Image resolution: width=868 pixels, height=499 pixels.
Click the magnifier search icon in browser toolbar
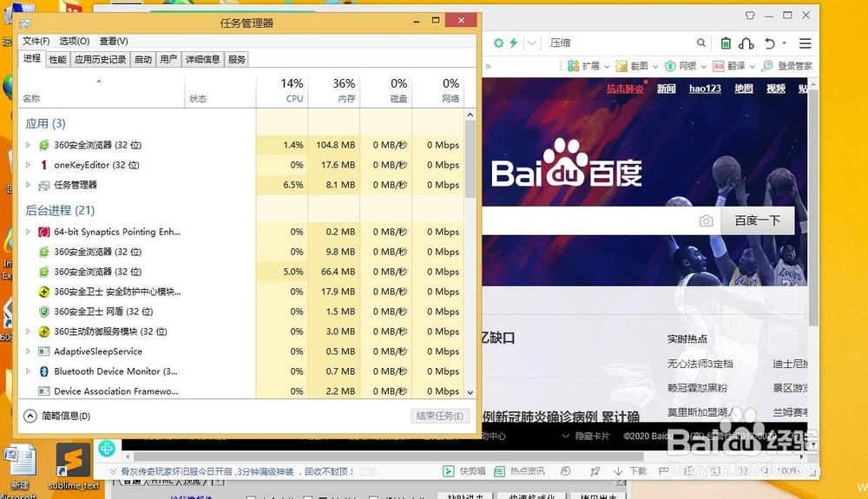tap(701, 43)
